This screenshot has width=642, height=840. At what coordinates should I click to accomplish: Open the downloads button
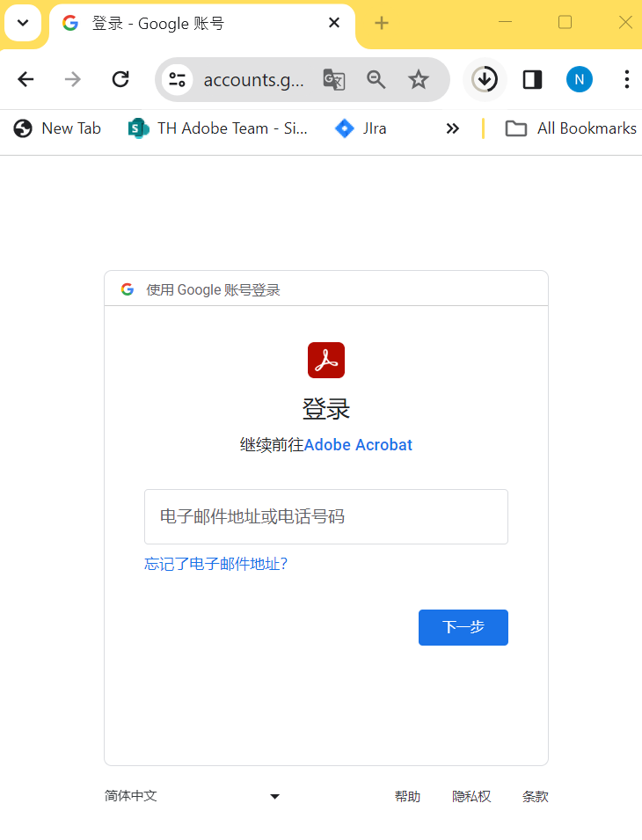pyautogui.click(x=485, y=80)
